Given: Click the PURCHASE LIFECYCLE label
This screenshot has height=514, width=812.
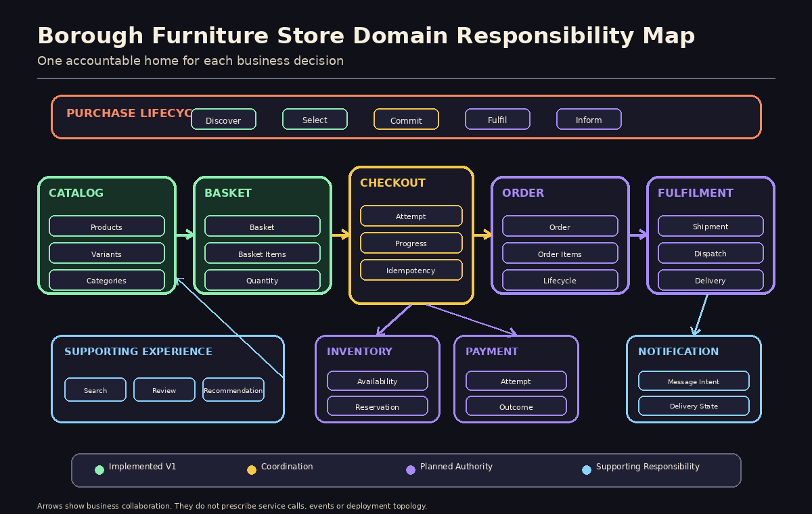Looking at the screenshot, I should click(x=129, y=113).
